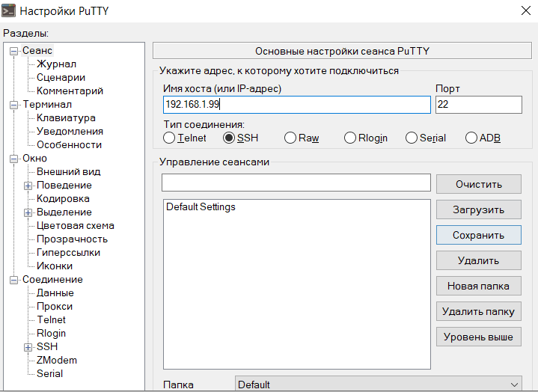Open the Данные section
This screenshot has width=538, height=392.
tap(55, 293)
